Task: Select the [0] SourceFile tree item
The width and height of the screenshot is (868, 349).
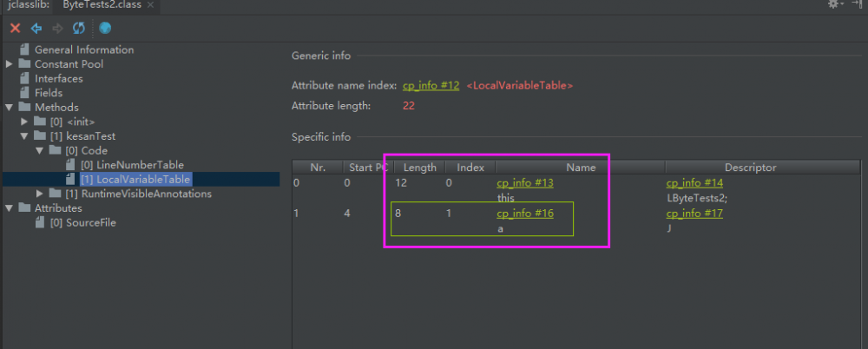Action: pyautogui.click(x=83, y=223)
